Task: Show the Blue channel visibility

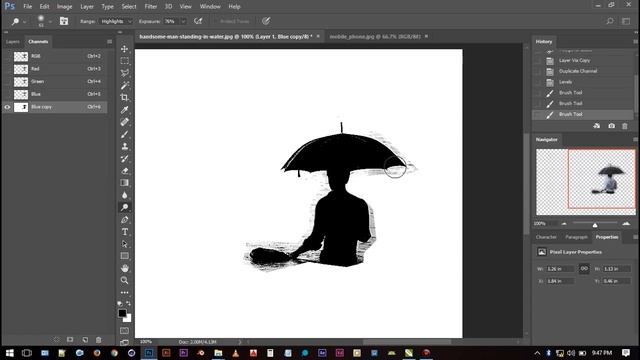Action: 7,94
